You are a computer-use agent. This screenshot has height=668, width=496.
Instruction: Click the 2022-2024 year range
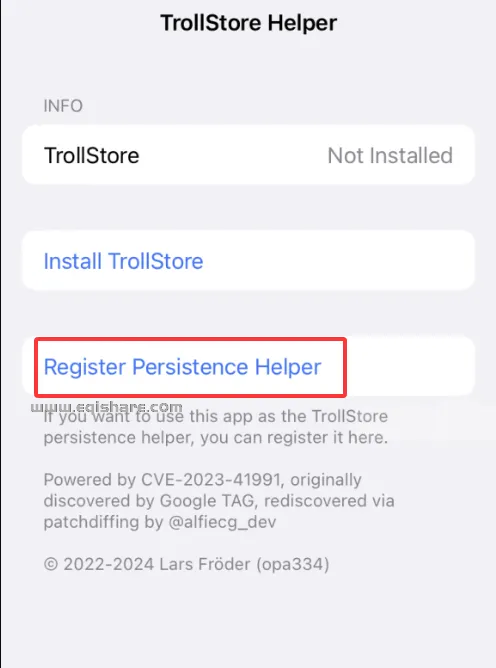point(109,564)
